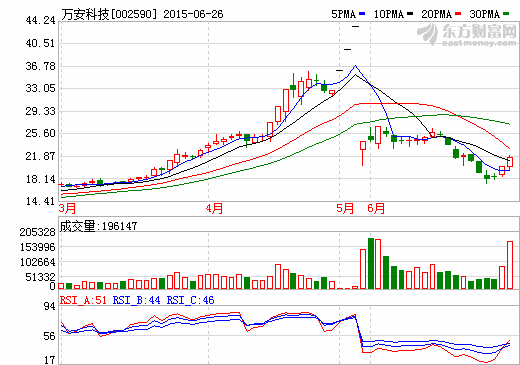
Task: Click the RSI_B:44 indicator label
Action: [136, 300]
